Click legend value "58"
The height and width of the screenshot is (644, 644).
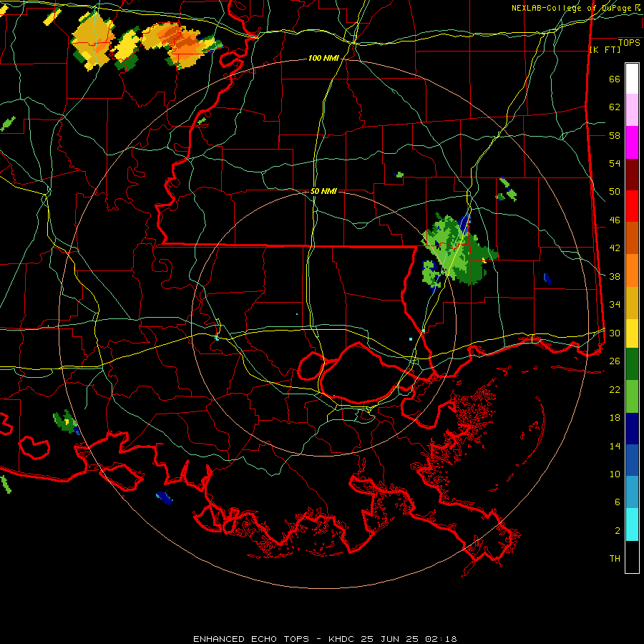pyautogui.click(x=615, y=135)
